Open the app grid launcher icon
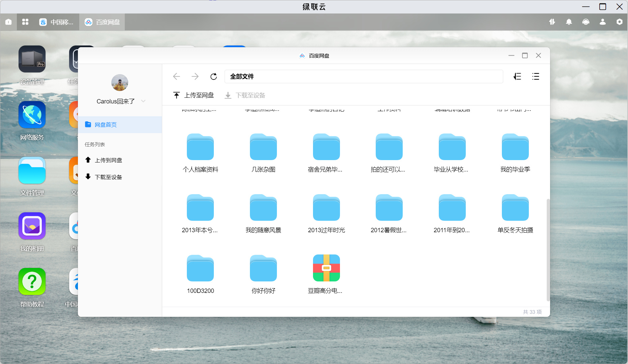 (x=25, y=22)
